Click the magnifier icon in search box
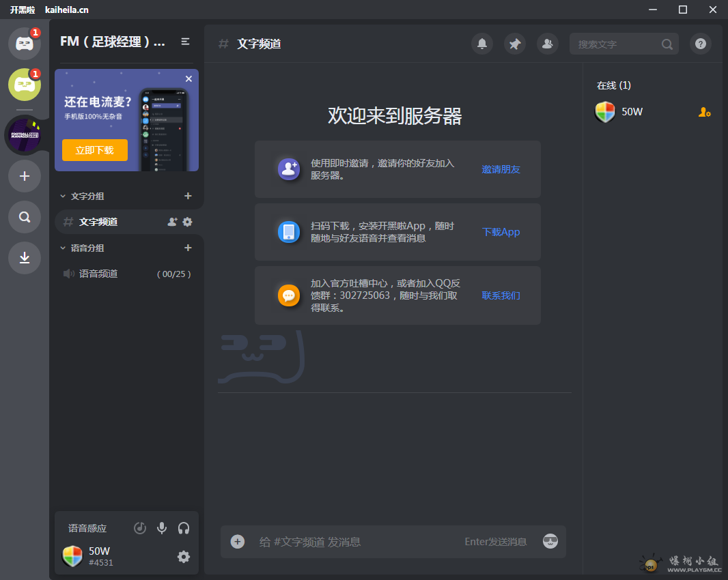 (667, 44)
